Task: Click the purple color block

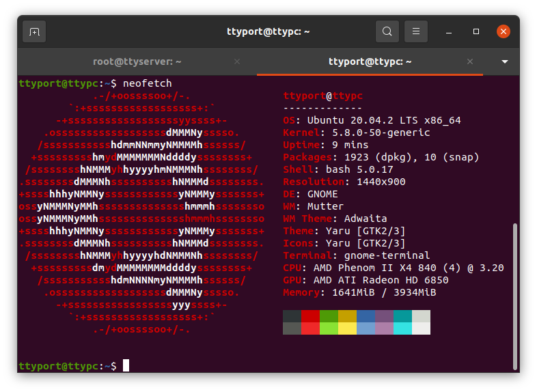Action: point(385,316)
